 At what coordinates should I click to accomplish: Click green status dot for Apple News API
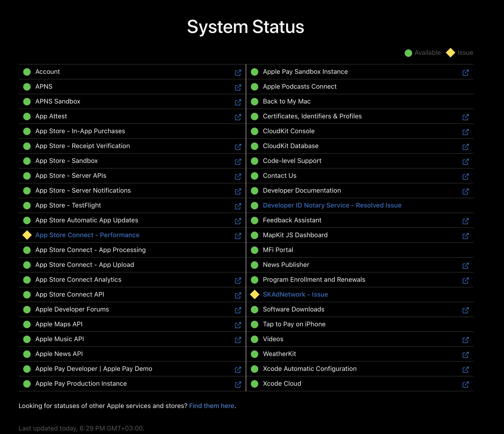pos(27,354)
